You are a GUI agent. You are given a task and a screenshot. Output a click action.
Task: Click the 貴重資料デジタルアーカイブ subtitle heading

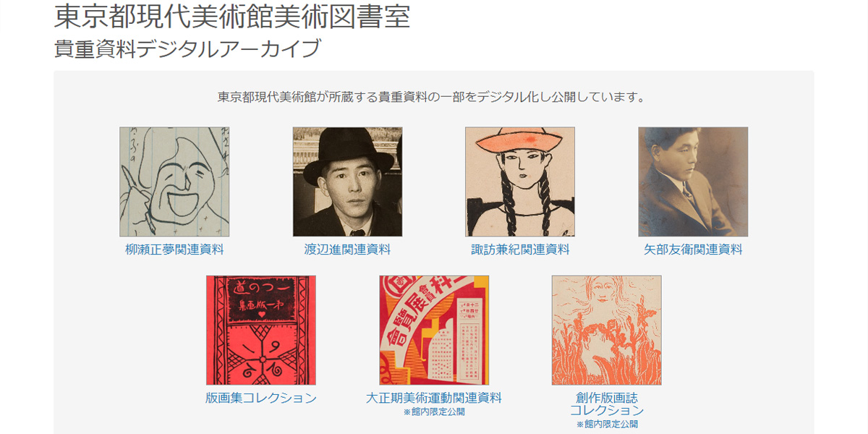[187, 49]
